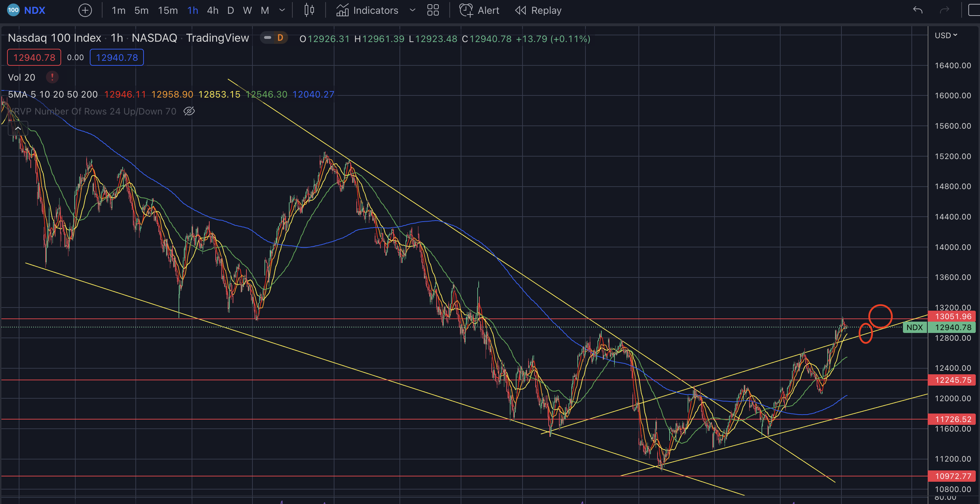The width and height of the screenshot is (980, 504).
Task: Click the Vol 20 warning exclamation icon
Action: 52,77
